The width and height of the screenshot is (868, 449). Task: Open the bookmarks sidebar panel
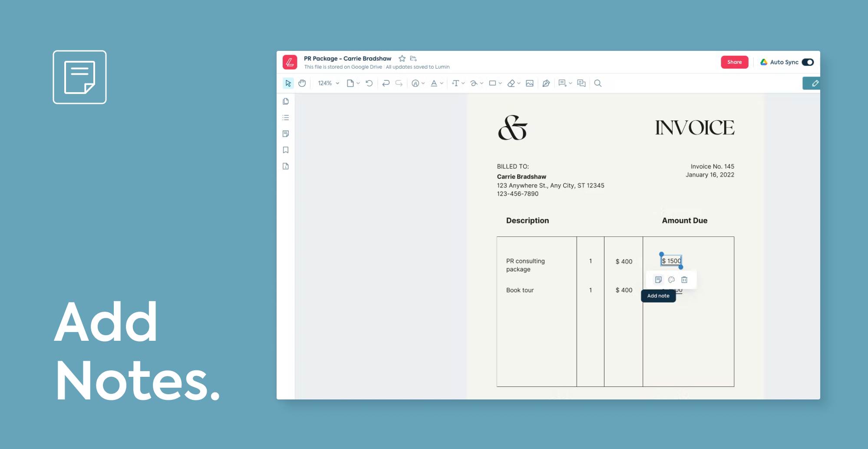[x=286, y=150]
